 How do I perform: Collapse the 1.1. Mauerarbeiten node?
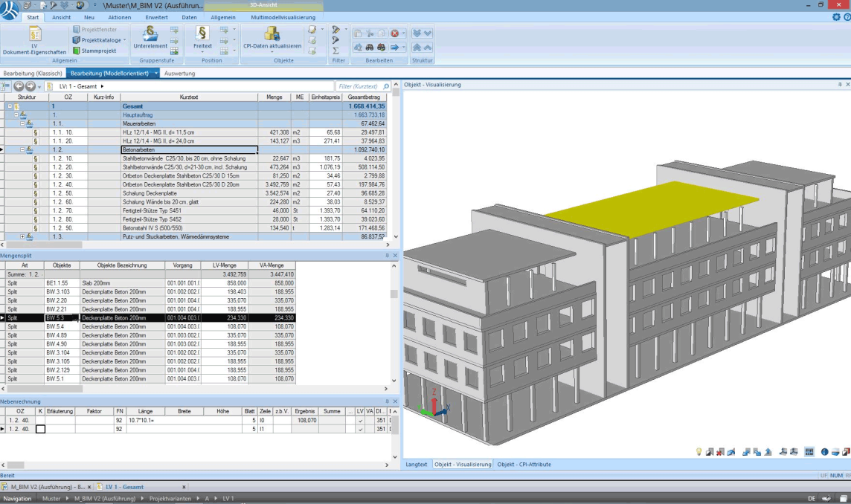click(22, 123)
